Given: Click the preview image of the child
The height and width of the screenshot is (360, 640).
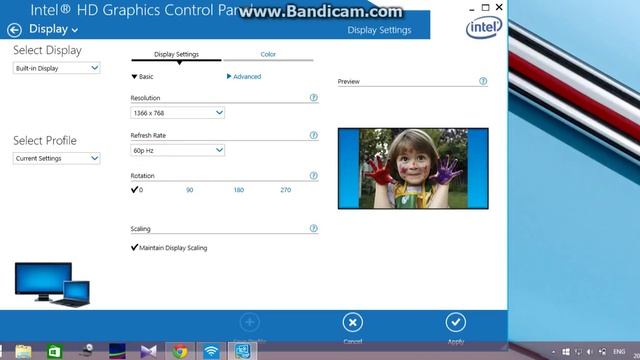Looking at the screenshot, I should (413, 169).
